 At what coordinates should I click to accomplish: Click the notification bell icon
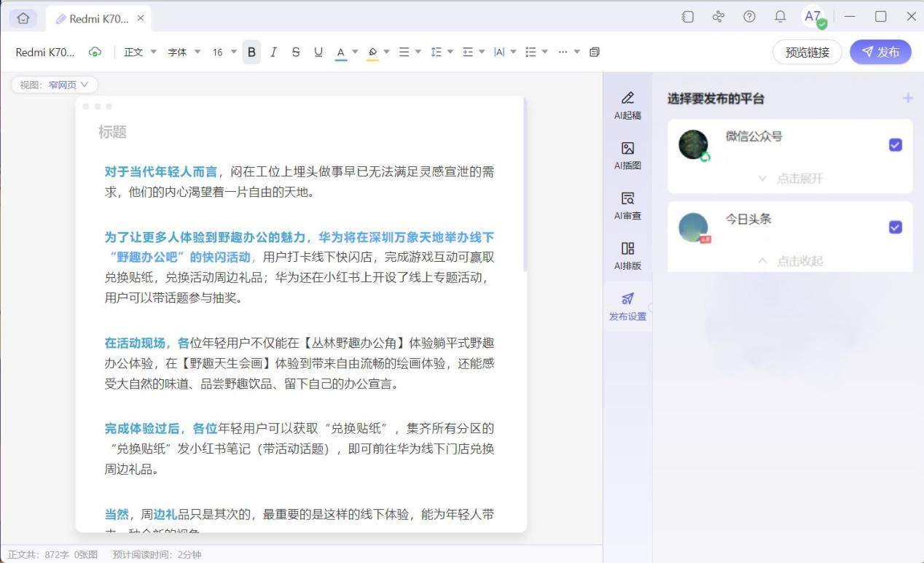[x=780, y=16]
